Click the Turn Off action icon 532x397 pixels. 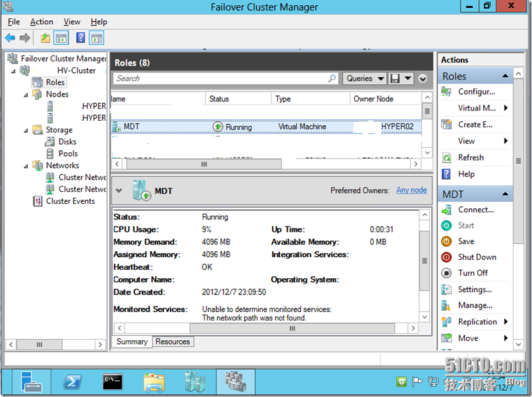[446, 273]
